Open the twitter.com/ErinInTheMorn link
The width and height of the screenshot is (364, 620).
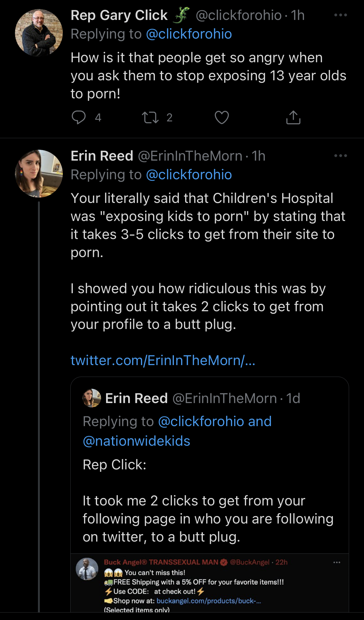[163, 360]
